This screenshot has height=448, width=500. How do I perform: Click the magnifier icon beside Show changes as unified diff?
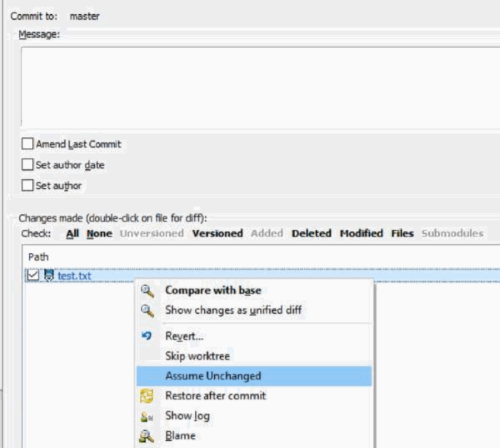pos(147,311)
